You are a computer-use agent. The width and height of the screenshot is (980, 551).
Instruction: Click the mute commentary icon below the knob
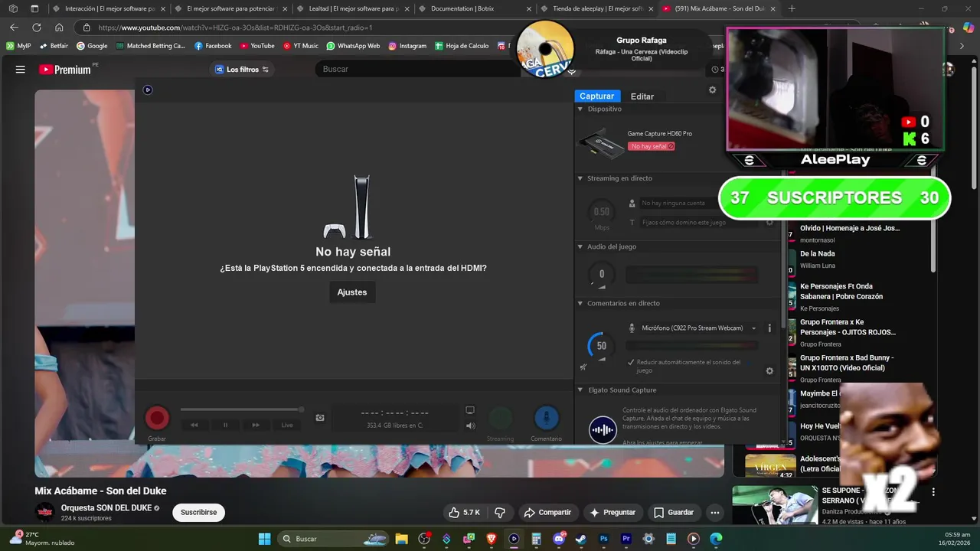click(583, 367)
